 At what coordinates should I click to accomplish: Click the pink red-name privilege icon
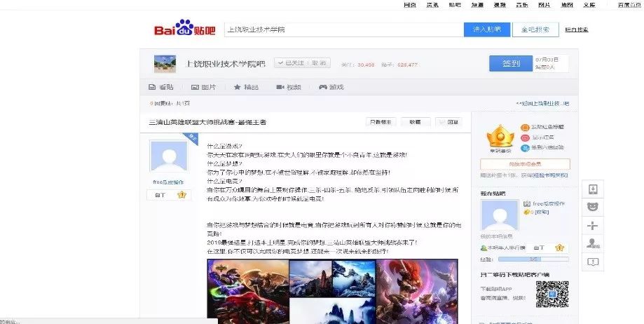[525, 137]
